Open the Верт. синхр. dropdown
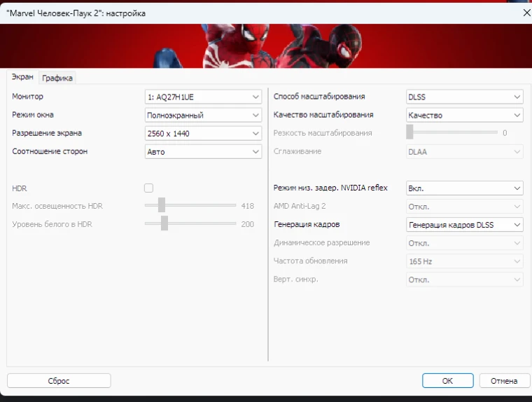This screenshot has height=402, width=532. tap(465, 279)
